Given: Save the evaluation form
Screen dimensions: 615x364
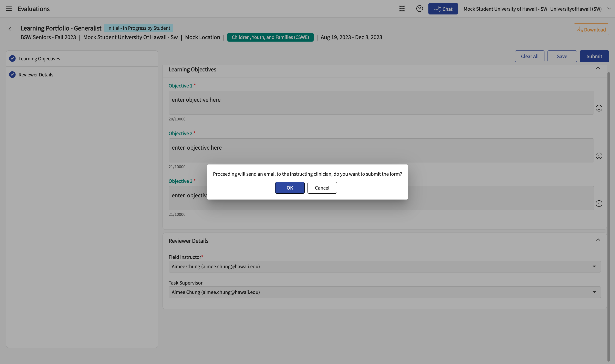Looking at the screenshot, I should (x=562, y=56).
